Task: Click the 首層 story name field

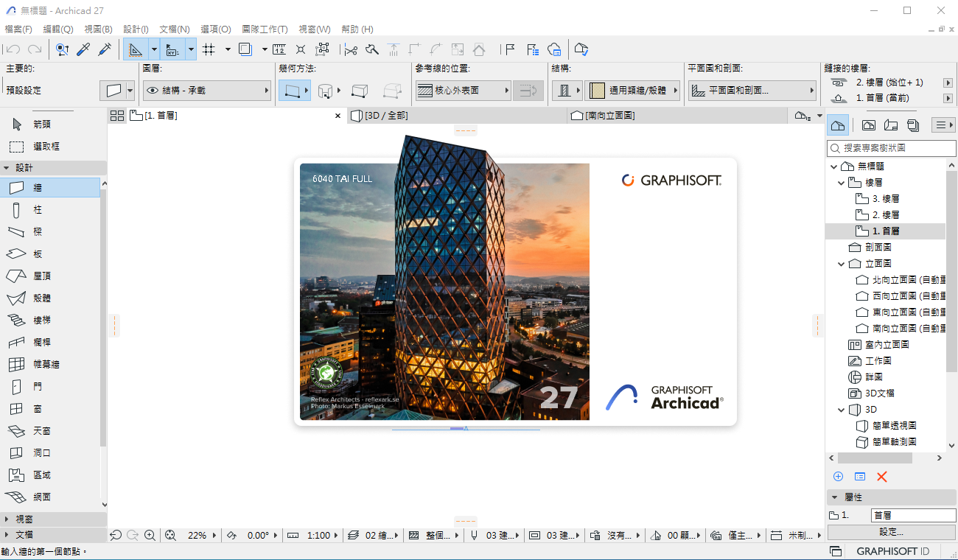Action: [913, 516]
